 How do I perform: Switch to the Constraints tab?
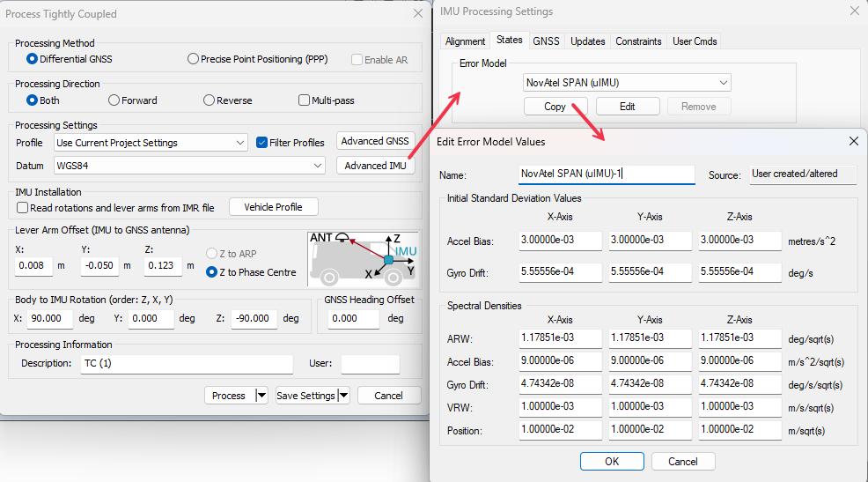pyautogui.click(x=638, y=41)
